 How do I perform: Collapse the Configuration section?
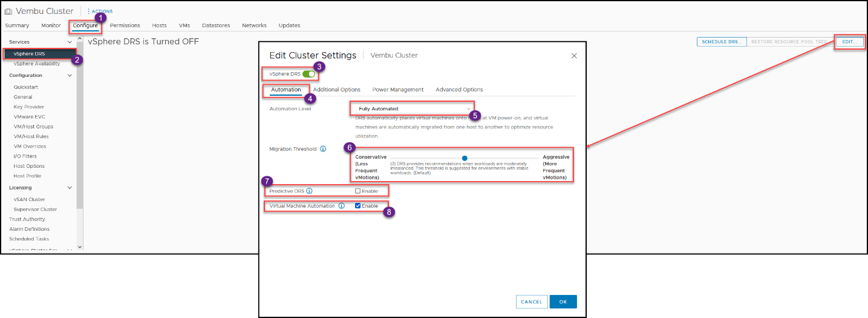pyautogui.click(x=70, y=76)
